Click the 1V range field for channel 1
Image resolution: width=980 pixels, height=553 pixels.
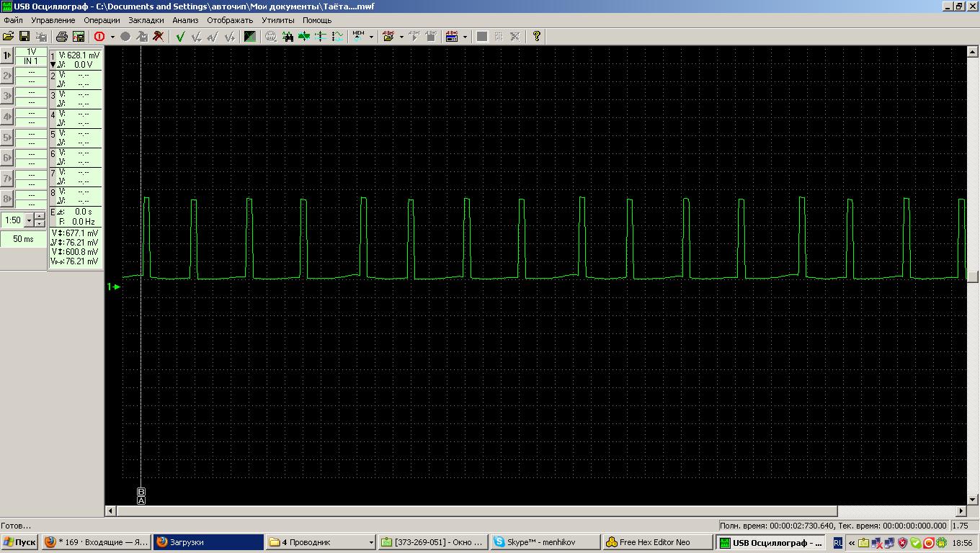(31, 52)
